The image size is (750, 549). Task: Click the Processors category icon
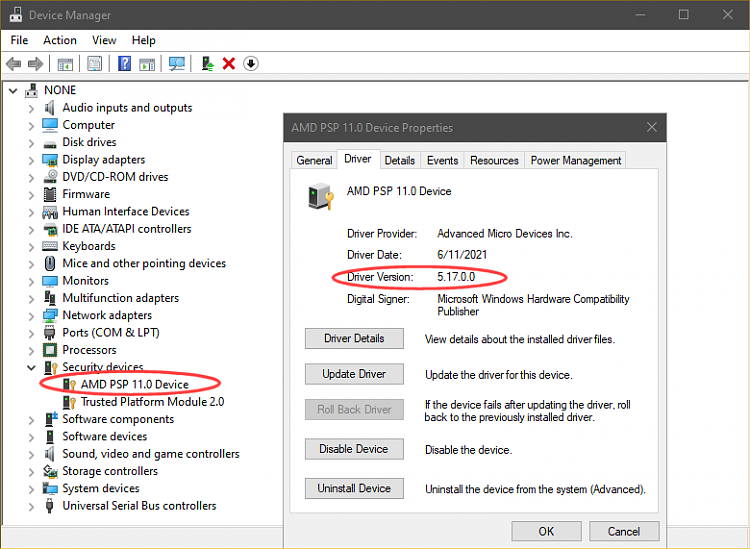coord(50,350)
